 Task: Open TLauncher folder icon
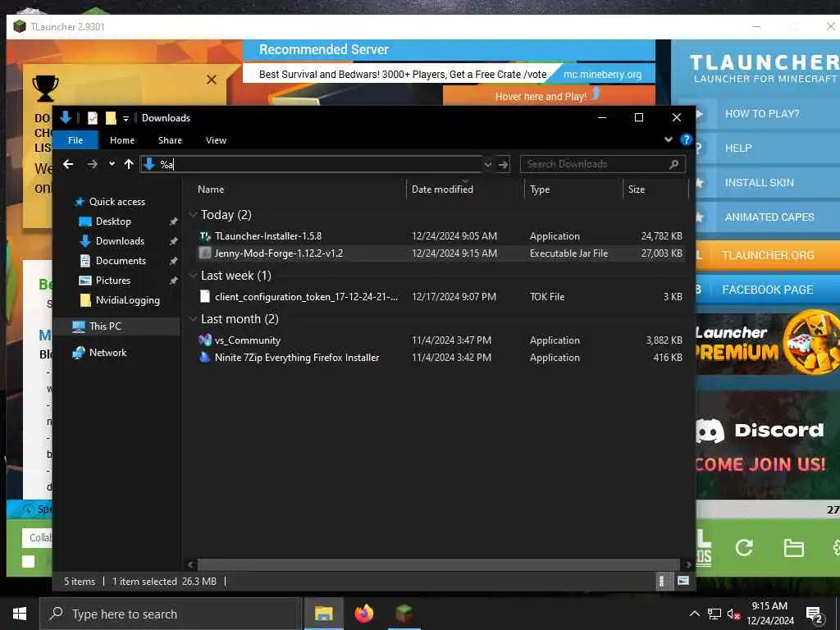click(793, 548)
